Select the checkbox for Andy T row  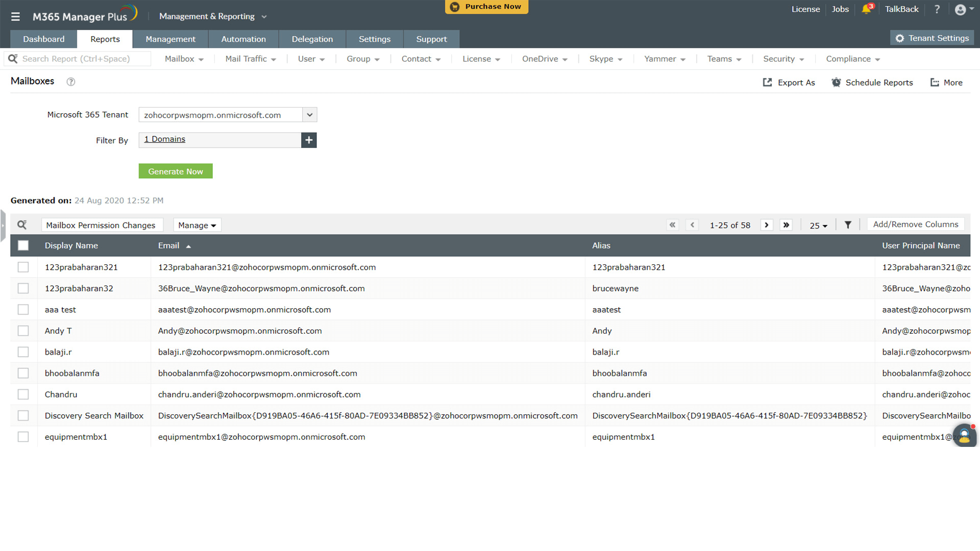(23, 331)
